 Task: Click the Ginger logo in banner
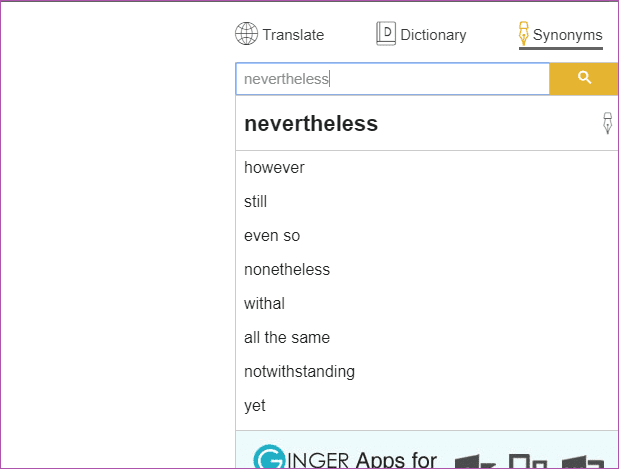(x=269, y=457)
